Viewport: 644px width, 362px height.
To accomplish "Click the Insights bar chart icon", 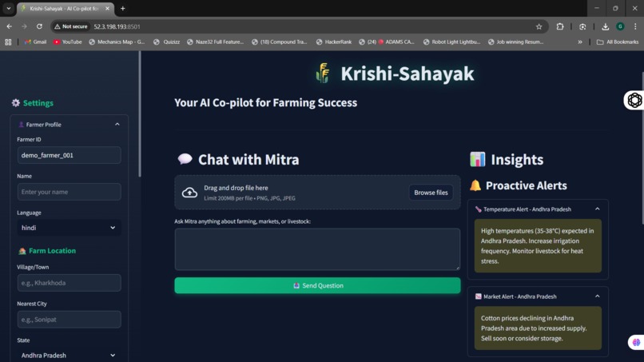I will (x=477, y=159).
